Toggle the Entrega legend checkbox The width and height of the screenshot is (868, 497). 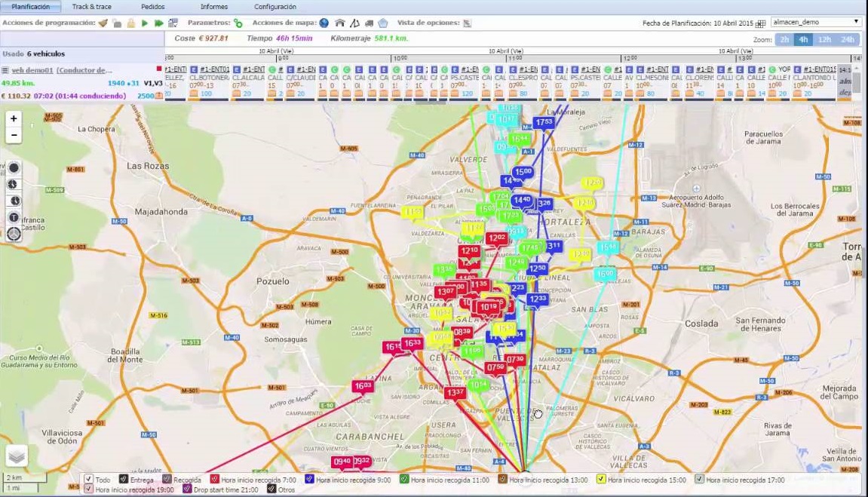click(x=124, y=480)
